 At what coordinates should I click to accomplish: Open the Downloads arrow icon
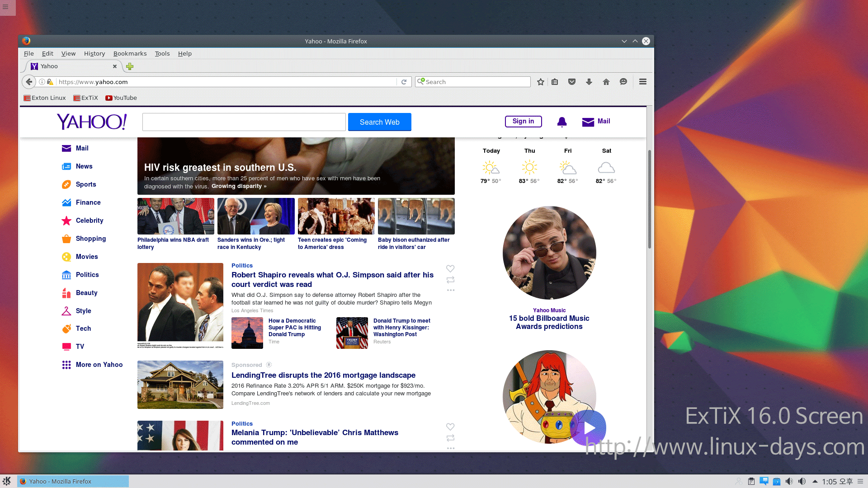[589, 82]
